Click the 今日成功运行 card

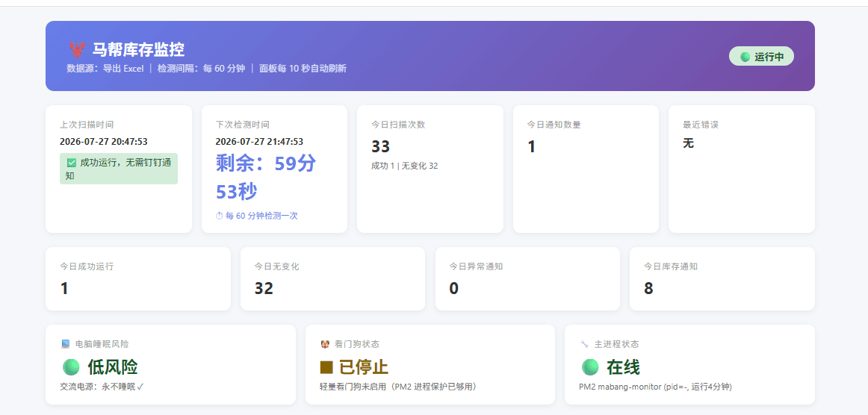(138, 279)
